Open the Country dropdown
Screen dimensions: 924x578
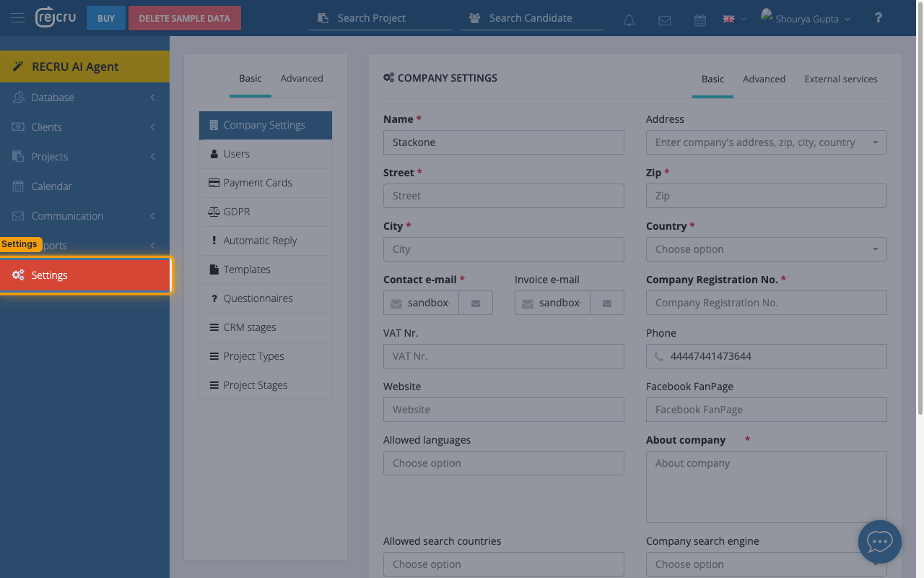(x=767, y=249)
